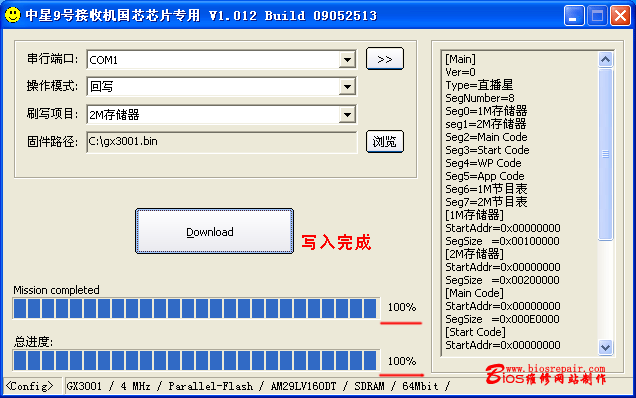This screenshot has height=398, width=636.
Task: Select the Seg4=WP Code line
Action: point(483,163)
